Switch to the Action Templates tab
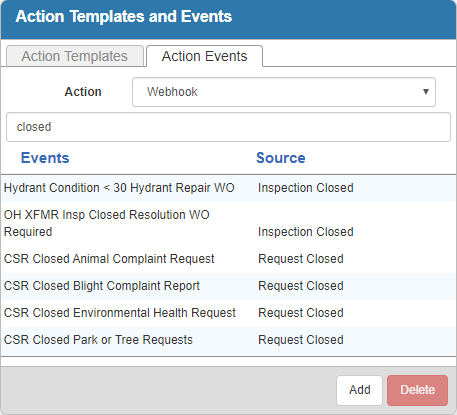 [x=75, y=56]
